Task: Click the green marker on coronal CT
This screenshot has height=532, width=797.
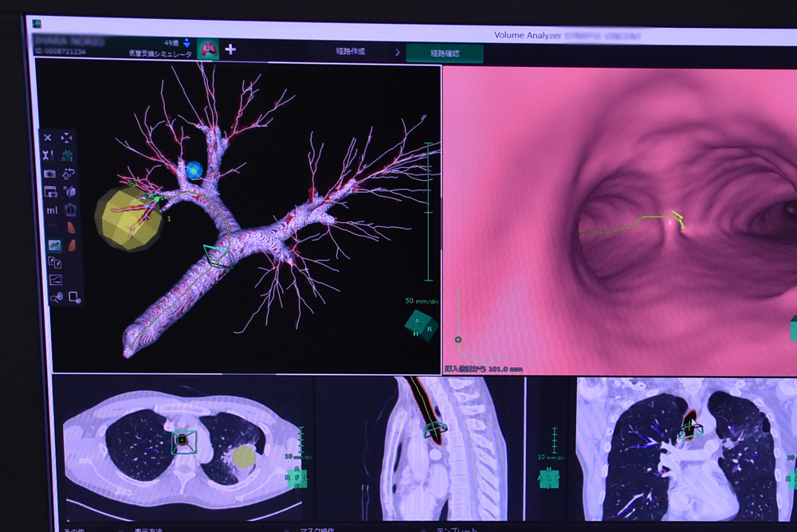Action: [692, 431]
